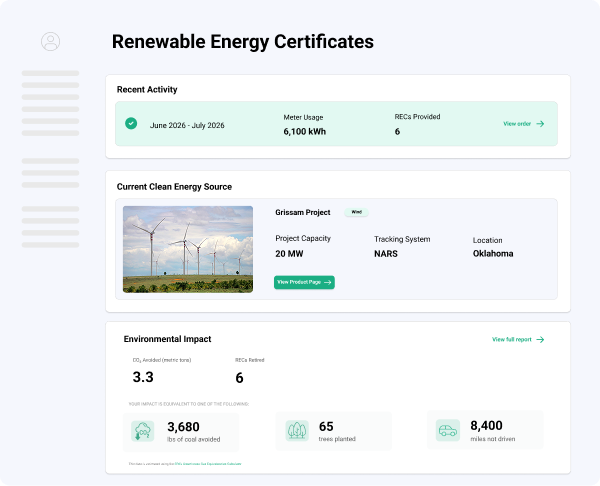Click the 3.3 CO2 avoided value

pyautogui.click(x=143, y=377)
